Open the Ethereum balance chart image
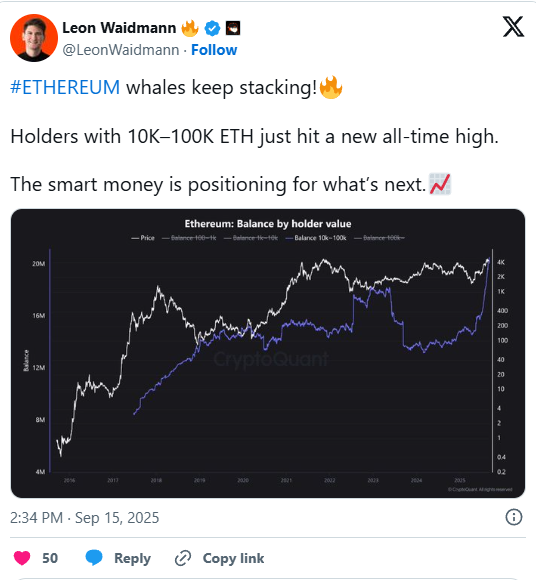The width and height of the screenshot is (536, 580). tap(268, 353)
